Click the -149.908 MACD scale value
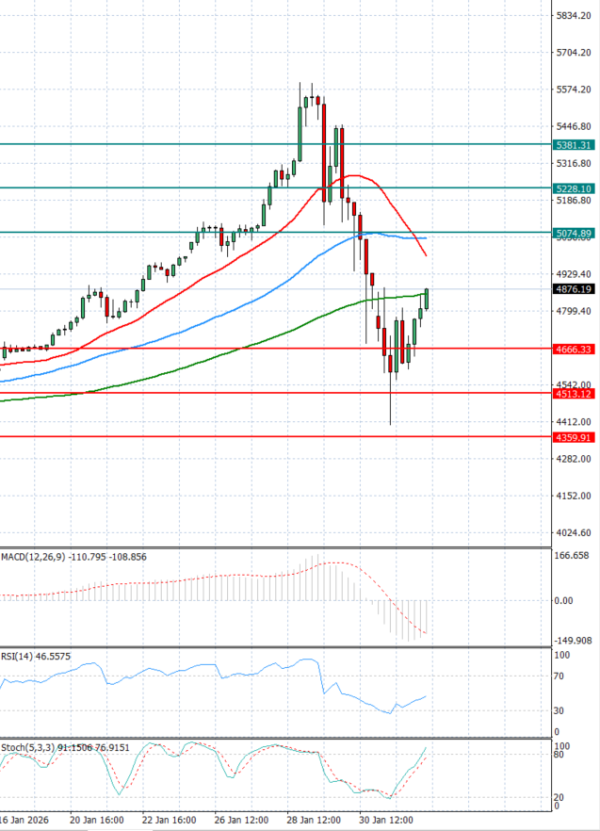Screen dimensions: 600x831 573,641
